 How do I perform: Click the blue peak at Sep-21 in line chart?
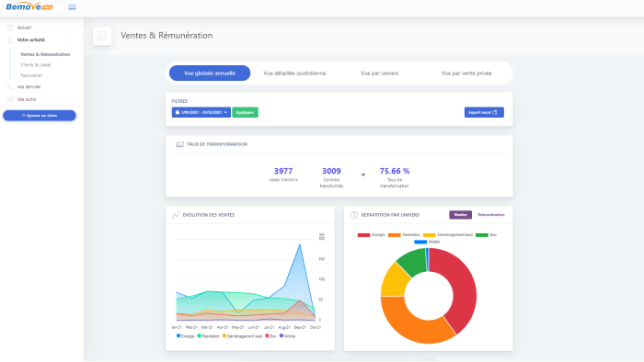300,244
